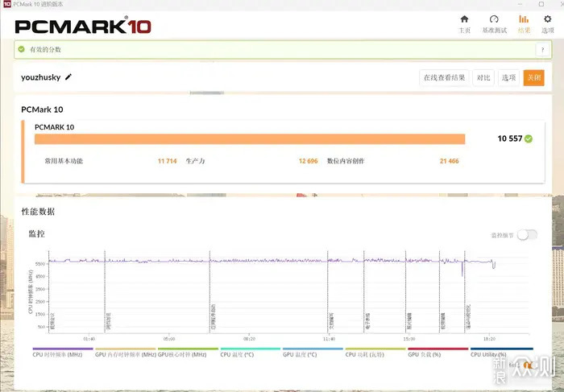Open the question mark help button

pyautogui.click(x=542, y=50)
